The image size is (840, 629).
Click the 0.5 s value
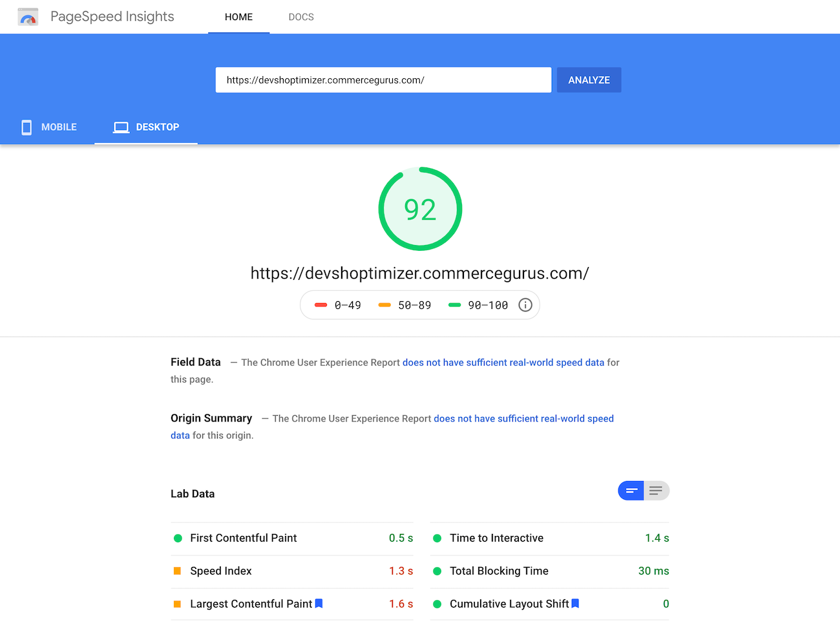[x=401, y=538]
